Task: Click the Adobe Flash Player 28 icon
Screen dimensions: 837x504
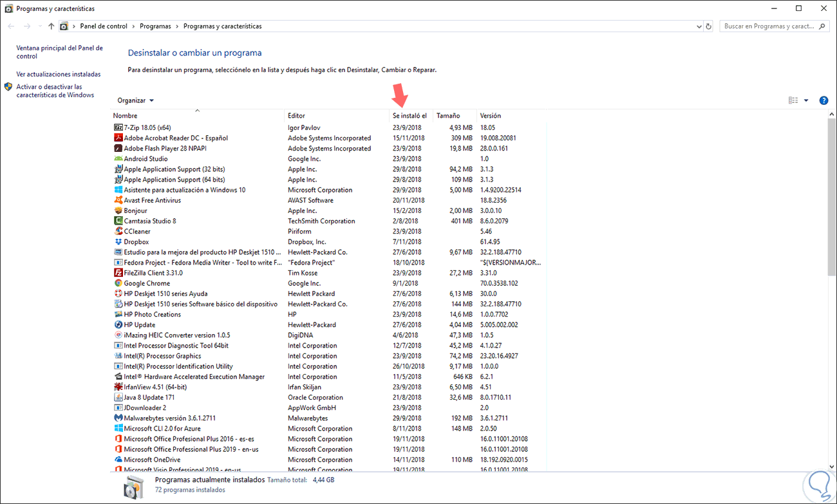Action: (x=118, y=148)
